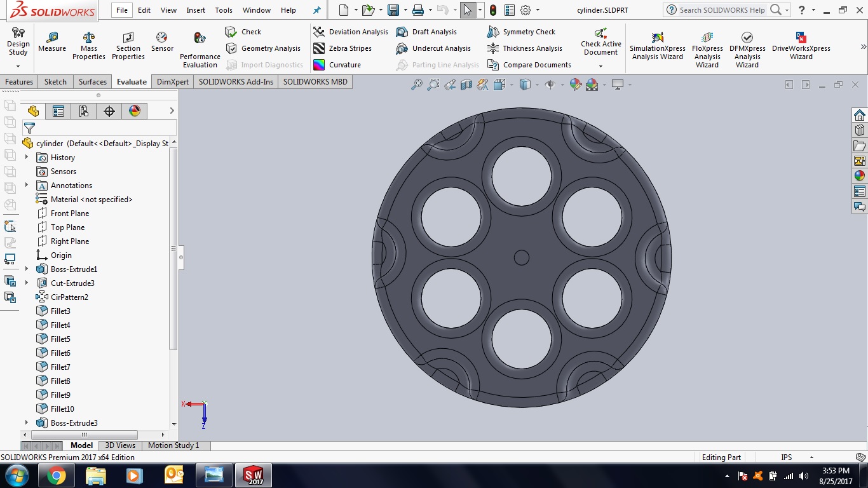Switch to the Surfaces tab
This screenshot has height=488, width=868.
pyautogui.click(x=93, y=82)
